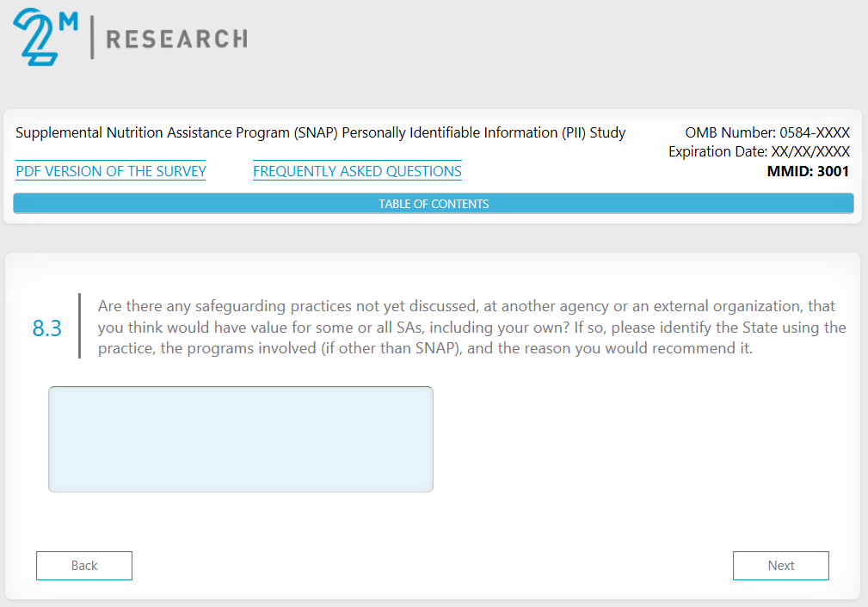Go back with the Back button
868x607 pixels.
[84, 566]
